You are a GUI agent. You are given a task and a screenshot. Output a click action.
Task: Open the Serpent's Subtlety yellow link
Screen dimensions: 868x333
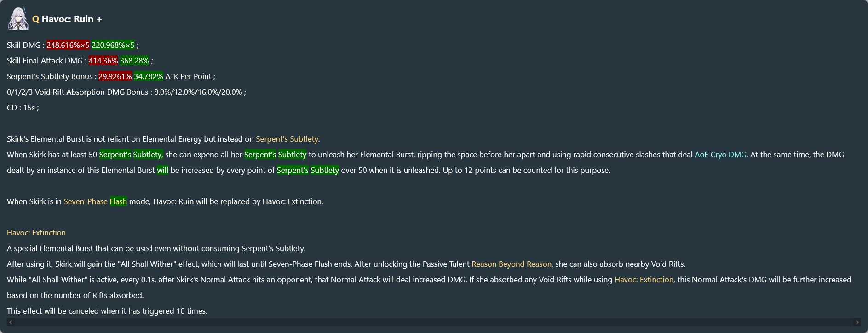(287, 139)
